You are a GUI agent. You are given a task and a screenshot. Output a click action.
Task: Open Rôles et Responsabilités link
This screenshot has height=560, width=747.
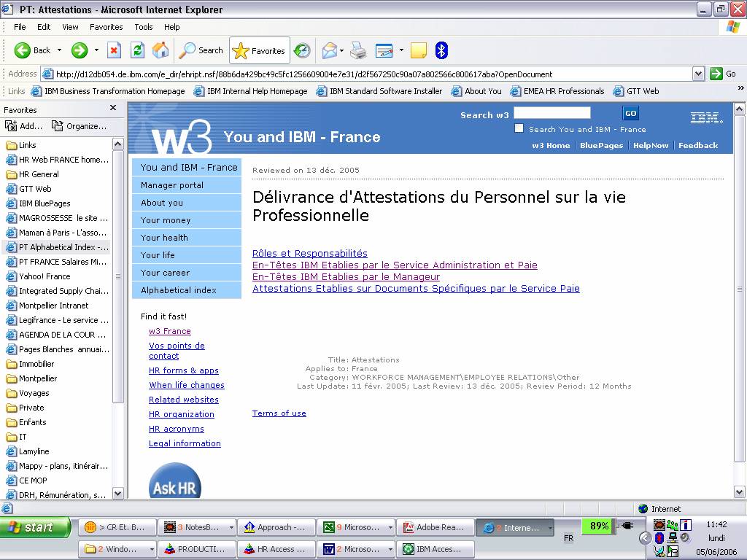tap(309, 253)
